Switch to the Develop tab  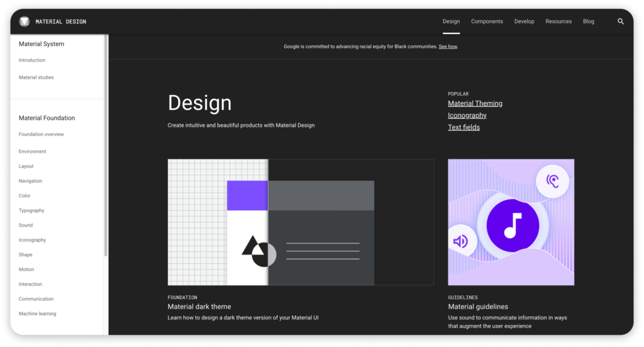point(524,21)
